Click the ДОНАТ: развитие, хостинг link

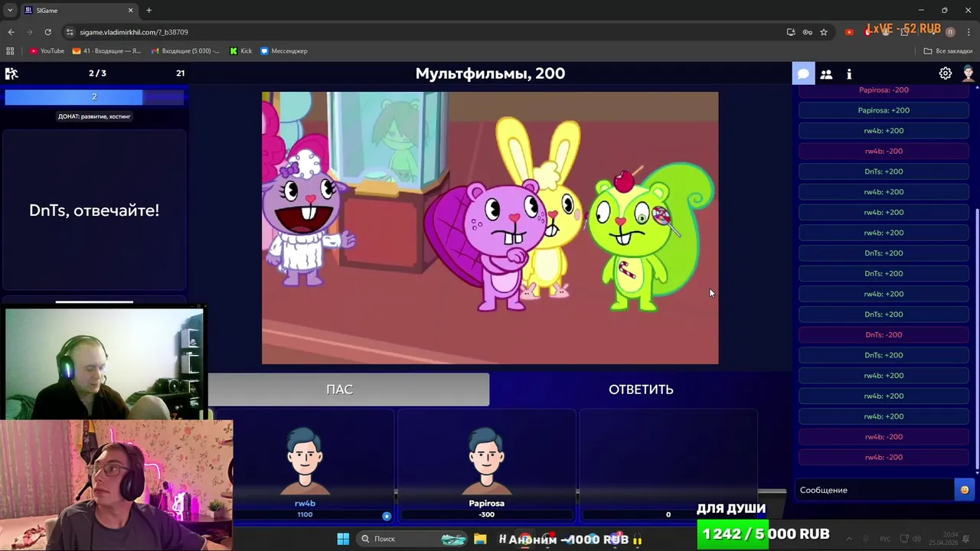point(94,116)
